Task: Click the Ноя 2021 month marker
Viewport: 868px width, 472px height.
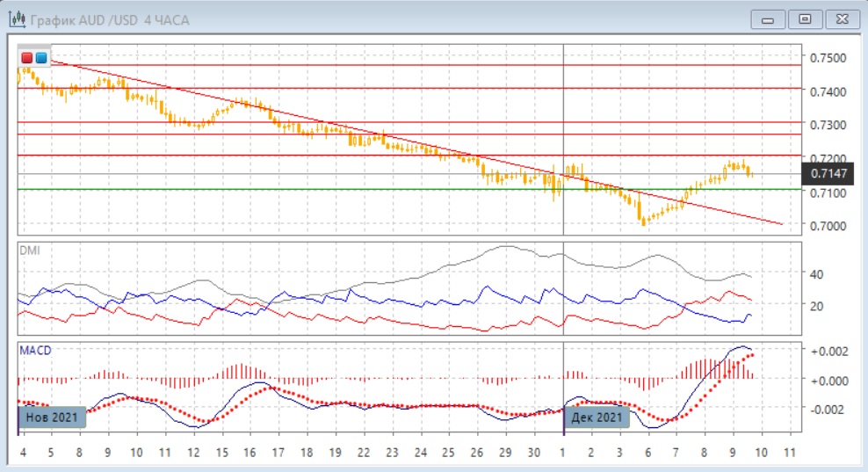Action: pyautogui.click(x=53, y=417)
